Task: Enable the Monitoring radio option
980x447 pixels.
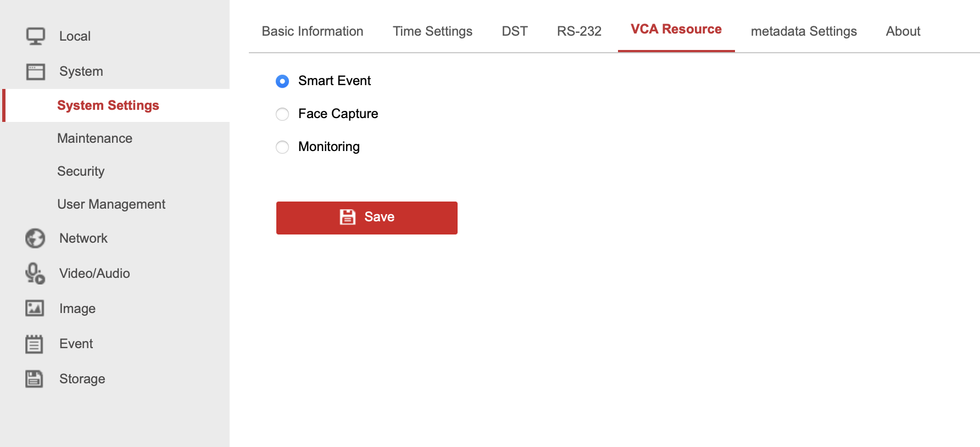Action: (282, 147)
